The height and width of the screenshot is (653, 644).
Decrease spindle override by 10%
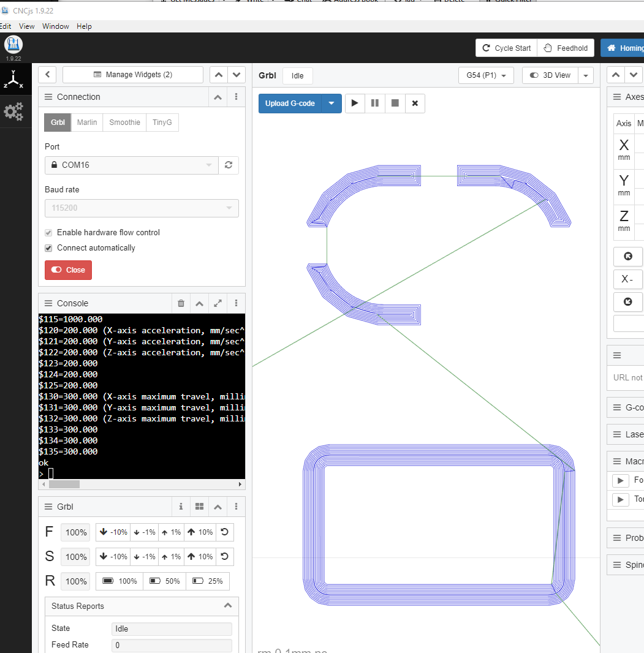tap(113, 557)
